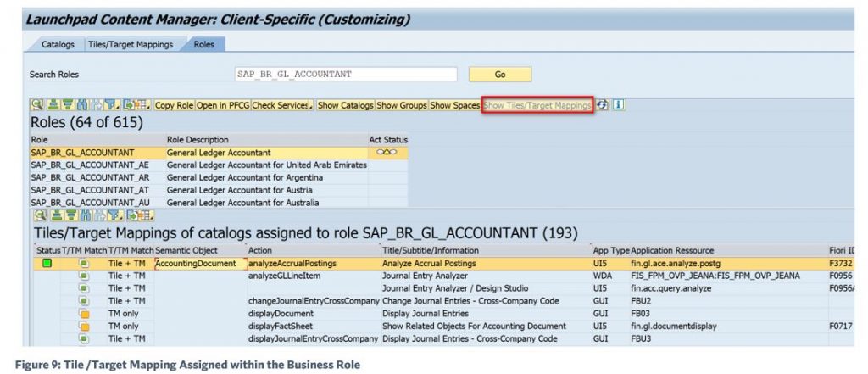Click Open in PFCG button
The height and width of the screenshot is (374, 868).
coord(223,104)
